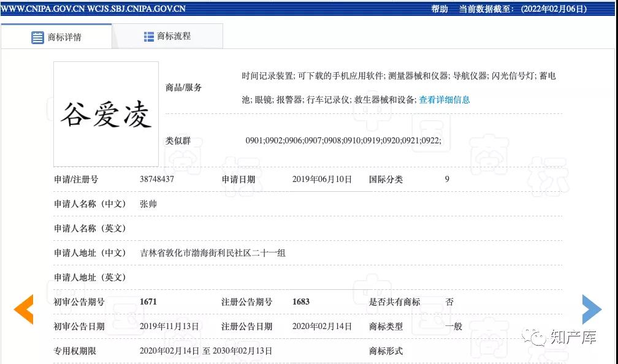The width and height of the screenshot is (618, 364).
Task: Click the orange previous-record arrow
Action: click(x=24, y=309)
